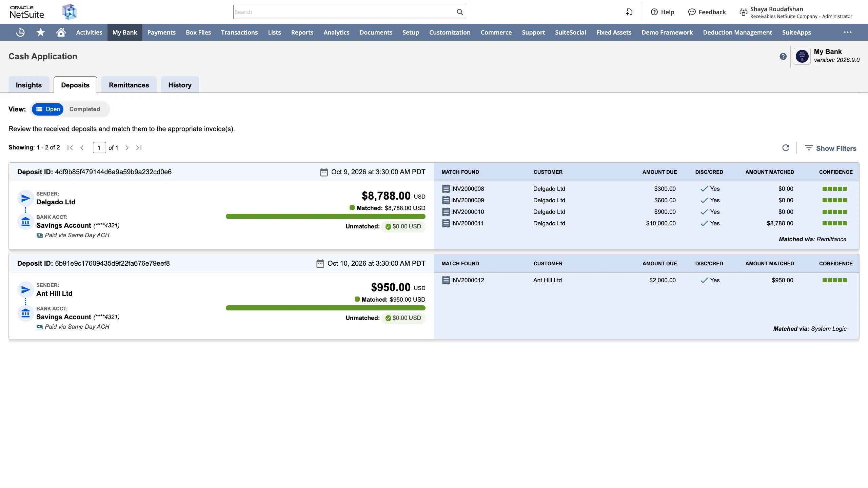Click the $0.00 USD unmatched badge for Delgado
868x488 pixels.
coord(403,226)
